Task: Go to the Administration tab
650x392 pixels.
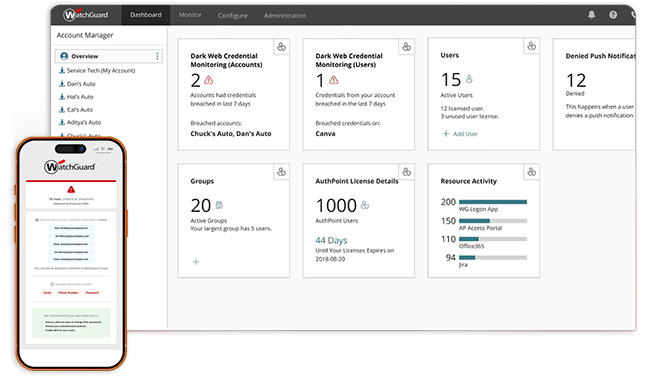Action: coord(285,15)
